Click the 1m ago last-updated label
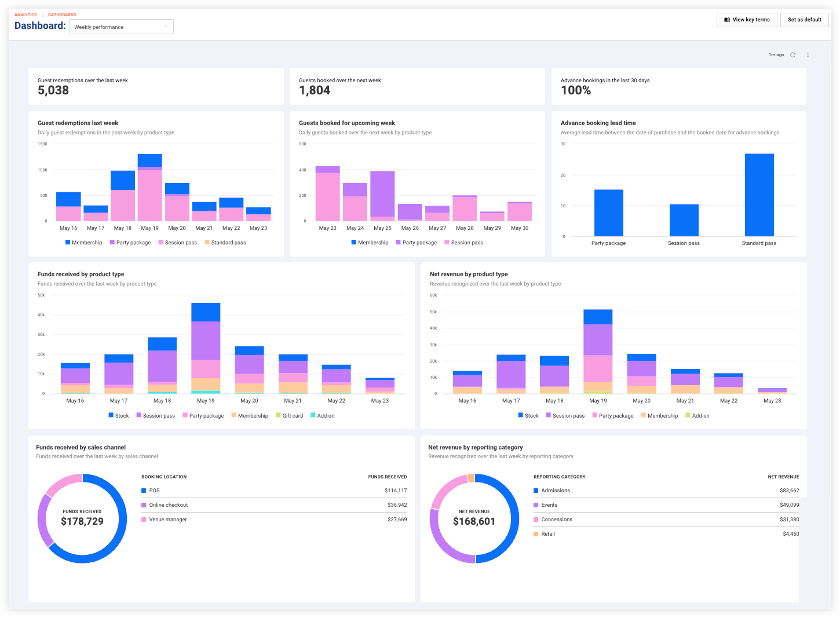This screenshot has width=840, height=618. pos(776,55)
